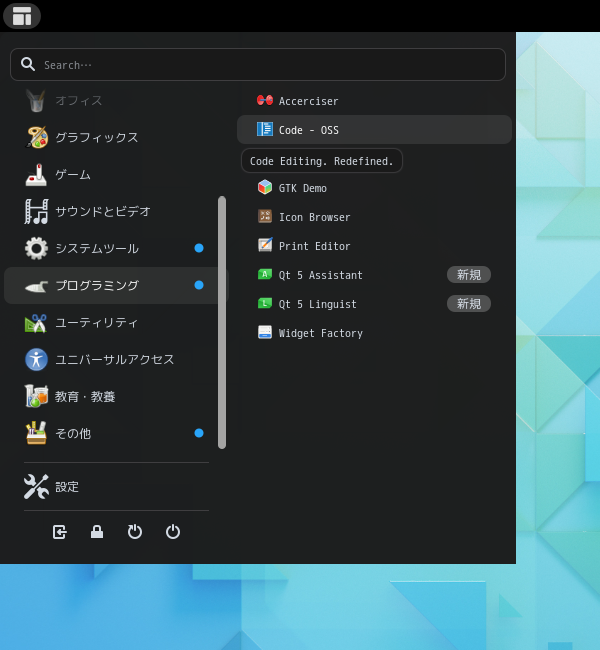The height and width of the screenshot is (650, 600).
Task: Launch GTK Demo
Action: (374, 188)
